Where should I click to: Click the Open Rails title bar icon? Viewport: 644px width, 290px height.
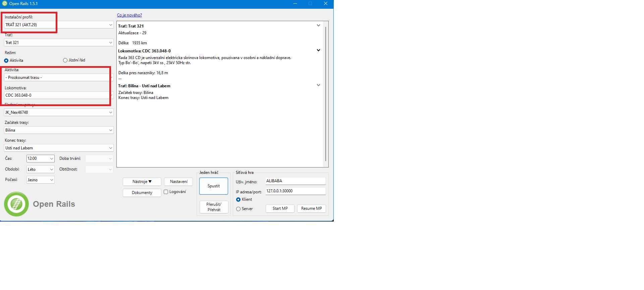5,4
